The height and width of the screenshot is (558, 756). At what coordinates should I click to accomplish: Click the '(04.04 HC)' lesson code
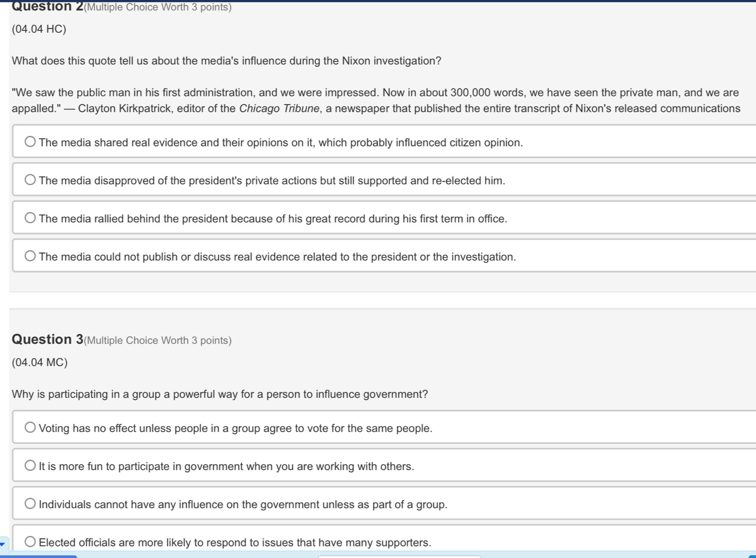point(39,29)
